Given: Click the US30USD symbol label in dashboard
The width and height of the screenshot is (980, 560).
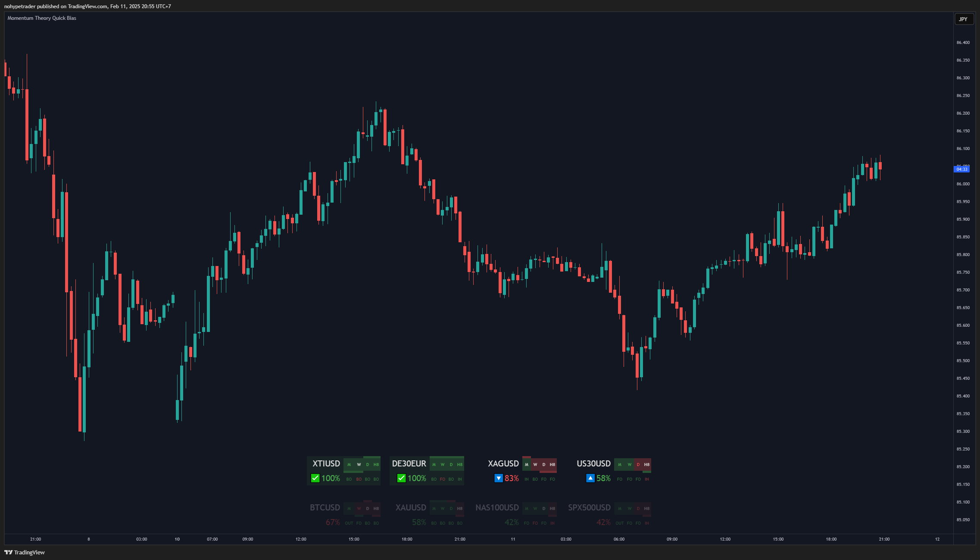Looking at the screenshot, I should click(594, 463).
